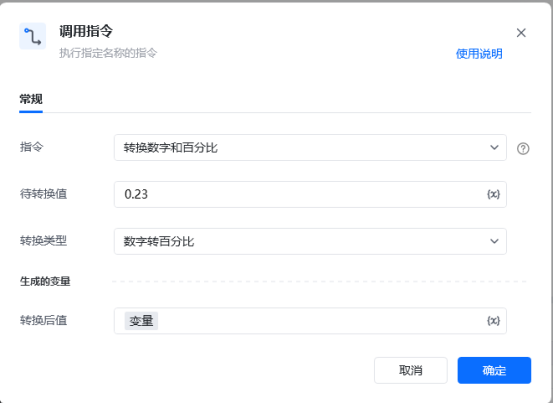The height and width of the screenshot is (403, 554).
Task: Open the 使用说明 help link
Action: (479, 54)
